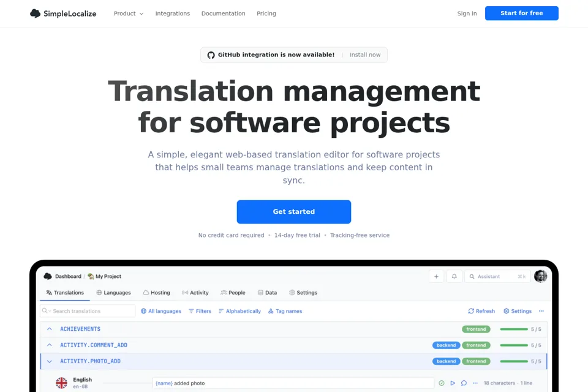Open the Pricing page
588x392 pixels.
[x=266, y=13]
